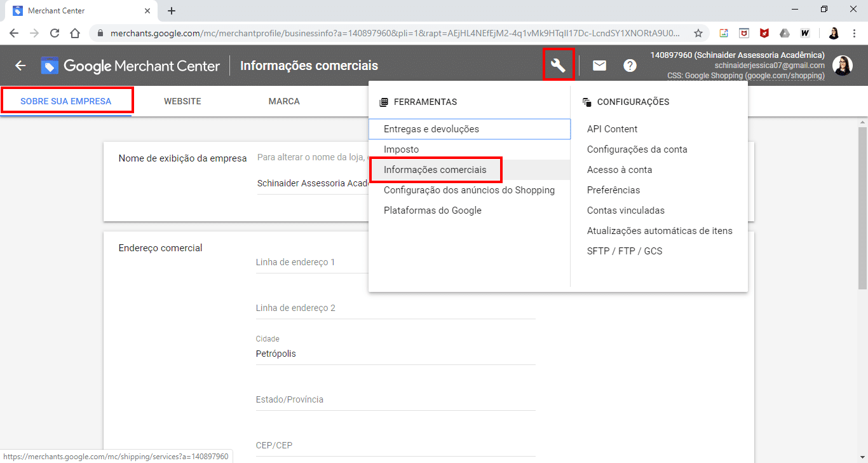Click the Endereço comercial label
The height and width of the screenshot is (463, 868).
[x=160, y=248]
